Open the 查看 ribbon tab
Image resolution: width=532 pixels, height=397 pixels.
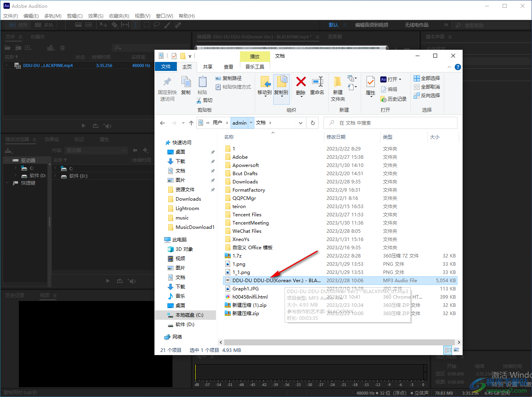click(229, 67)
